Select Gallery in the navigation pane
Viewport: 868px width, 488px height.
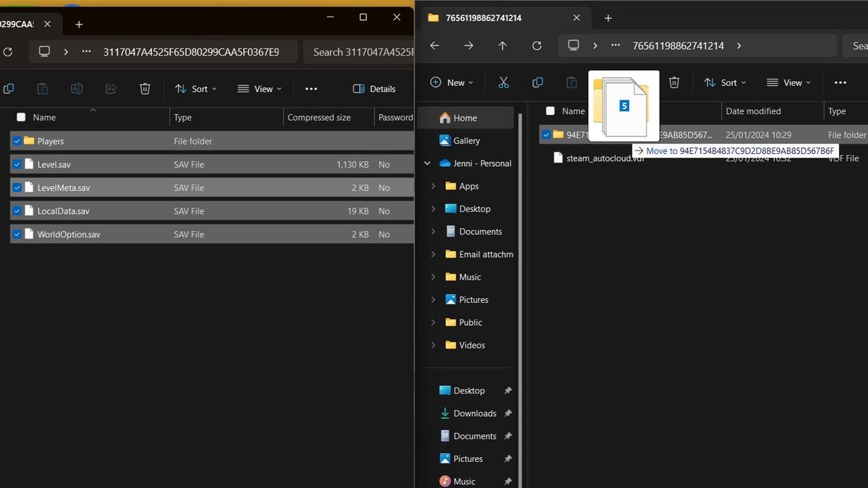pyautogui.click(x=466, y=140)
